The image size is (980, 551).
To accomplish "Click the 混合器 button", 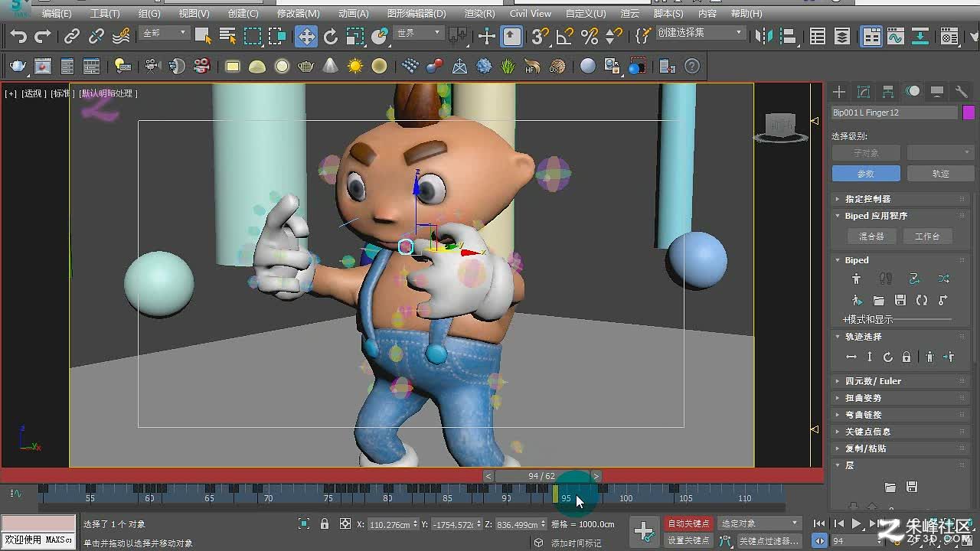I will pyautogui.click(x=871, y=236).
